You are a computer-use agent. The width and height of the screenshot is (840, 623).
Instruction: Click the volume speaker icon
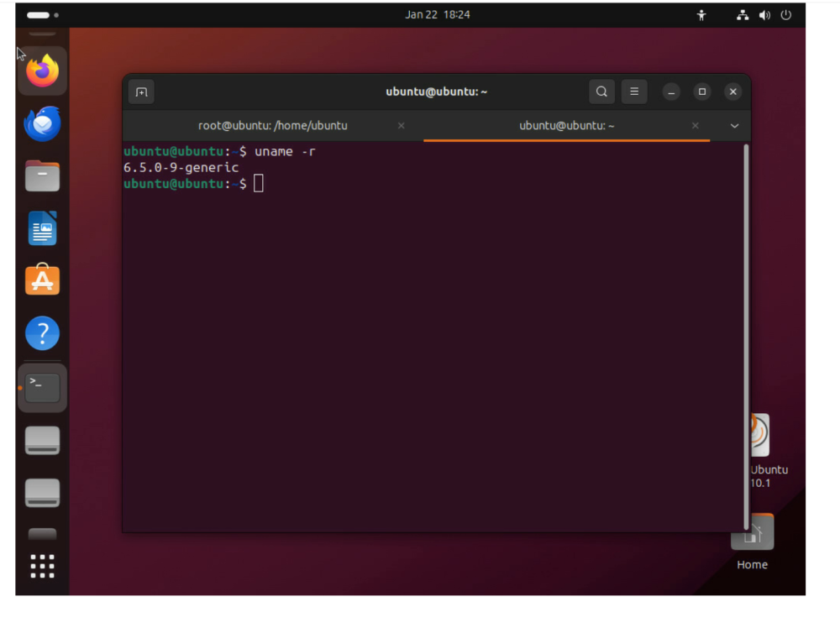pos(764,15)
